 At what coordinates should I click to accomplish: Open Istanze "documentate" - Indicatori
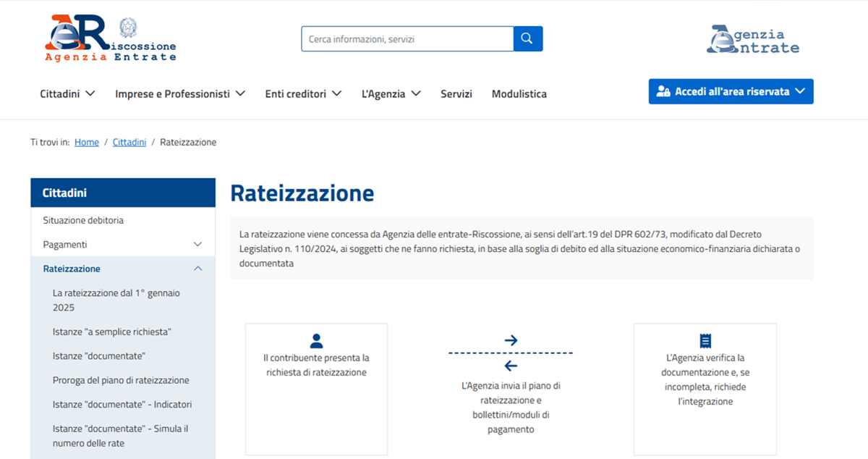(122, 405)
